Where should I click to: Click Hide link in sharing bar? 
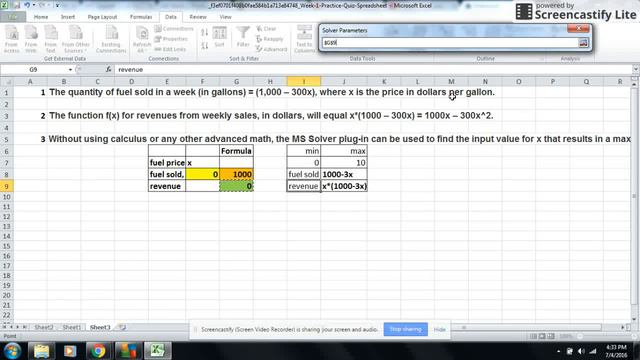coord(439,329)
